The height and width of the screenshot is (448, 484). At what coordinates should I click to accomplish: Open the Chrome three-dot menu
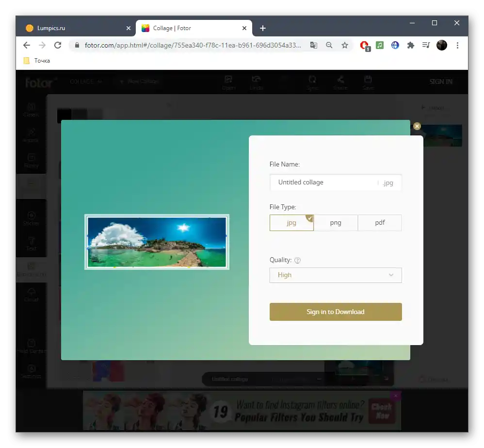click(457, 46)
